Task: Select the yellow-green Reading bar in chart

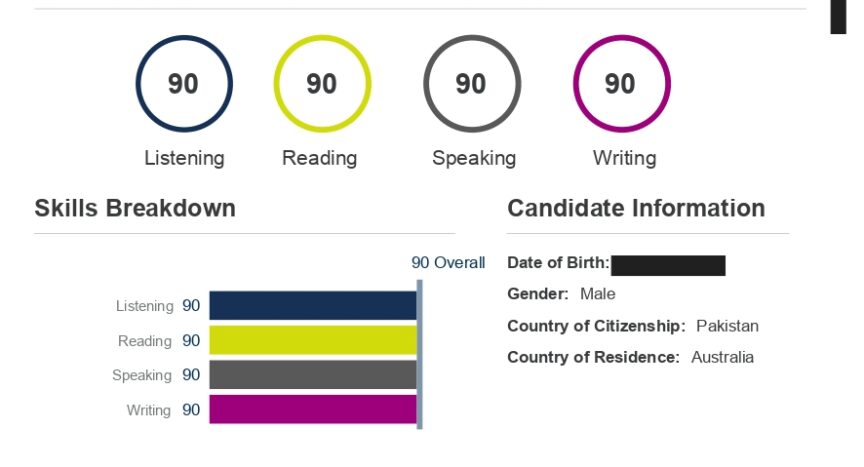Action: click(313, 340)
